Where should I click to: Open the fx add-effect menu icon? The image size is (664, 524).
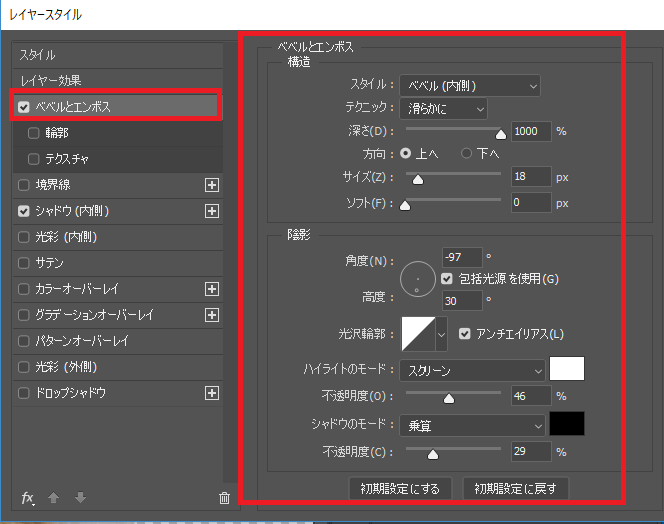click(x=28, y=498)
